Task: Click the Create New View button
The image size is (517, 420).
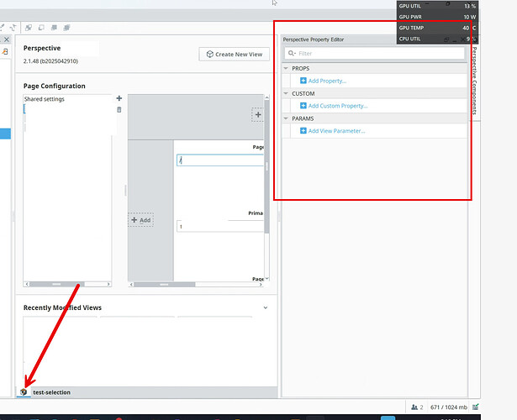Action: tap(234, 55)
